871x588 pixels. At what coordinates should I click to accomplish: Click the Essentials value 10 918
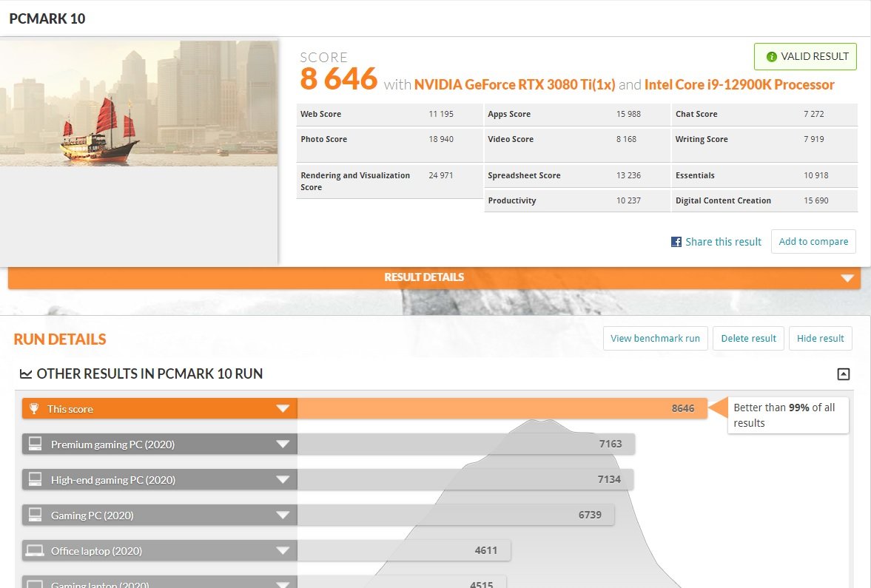[x=816, y=175]
